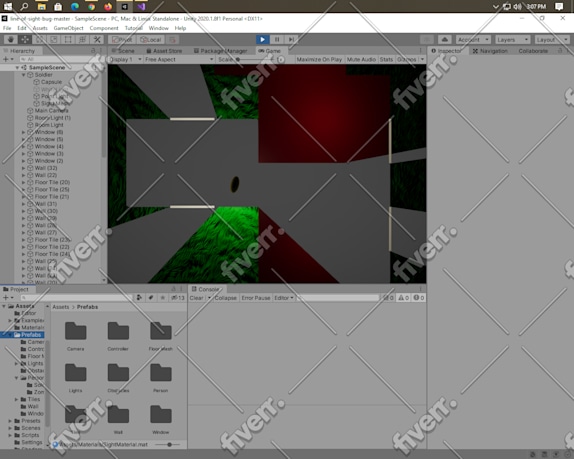This screenshot has width=574, height=459.
Task: Open the Free Aspect dropdown
Action: pos(179,59)
